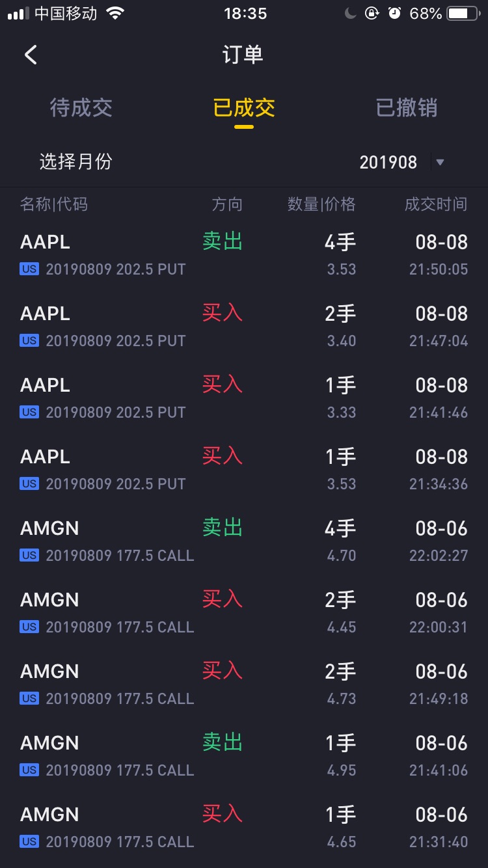The width and height of the screenshot is (488, 868).
Task: Tap the rotation lock status icon
Action: (372, 13)
